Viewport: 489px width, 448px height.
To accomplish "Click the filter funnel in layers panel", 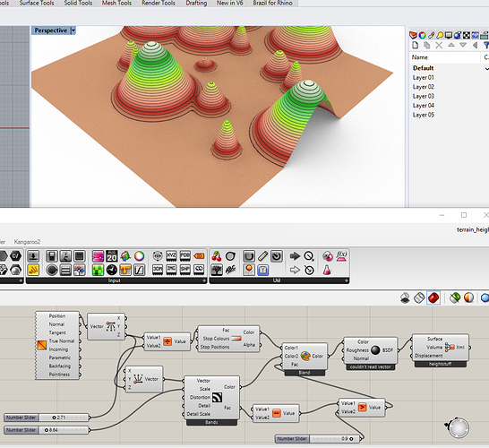I will [x=486, y=45].
